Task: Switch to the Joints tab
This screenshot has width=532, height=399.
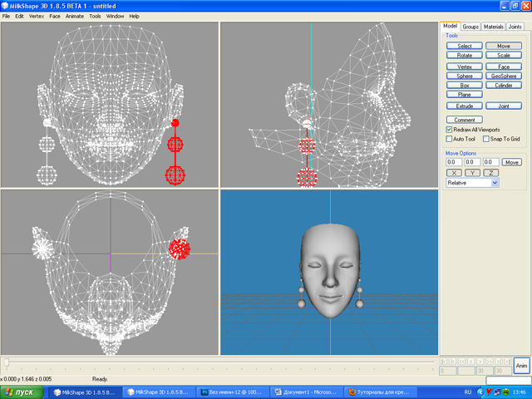Action: [x=515, y=27]
